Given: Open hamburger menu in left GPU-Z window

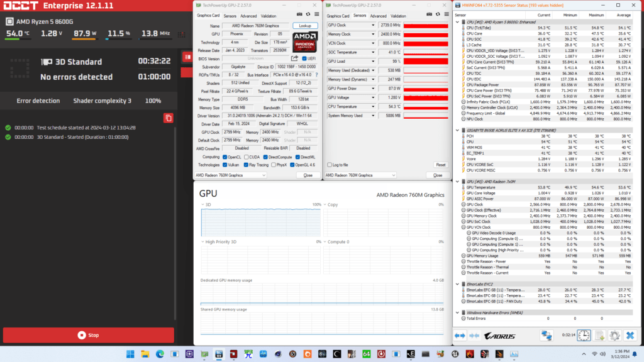Looking at the screenshot, I should (317, 14).
